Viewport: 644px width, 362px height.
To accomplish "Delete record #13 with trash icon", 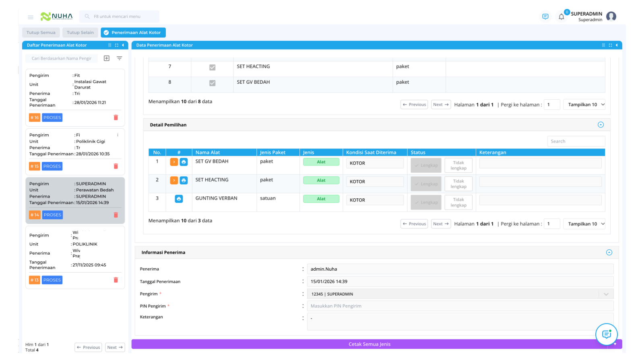I will (116, 280).
